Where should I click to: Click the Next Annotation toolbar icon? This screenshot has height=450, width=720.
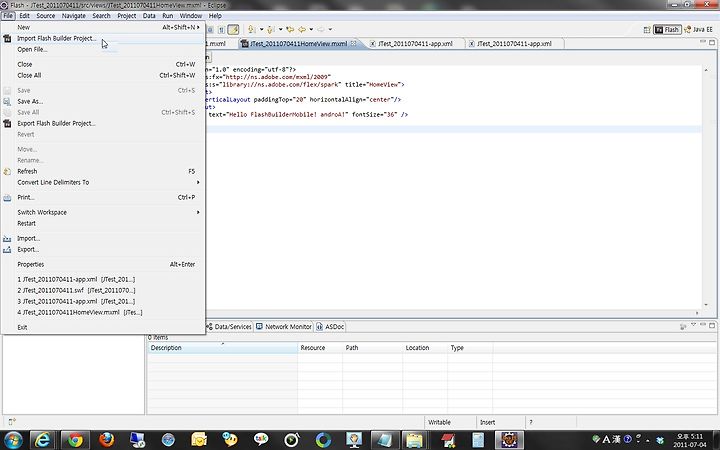click(252, 29)
